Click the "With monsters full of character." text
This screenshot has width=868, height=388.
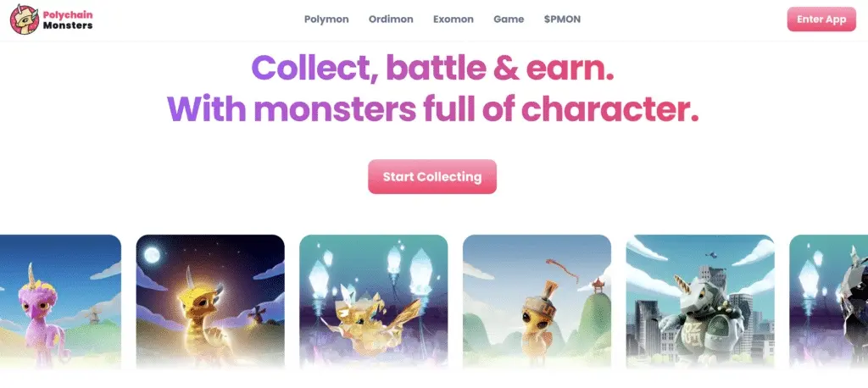pyautogui.click(x=432, y=109)
